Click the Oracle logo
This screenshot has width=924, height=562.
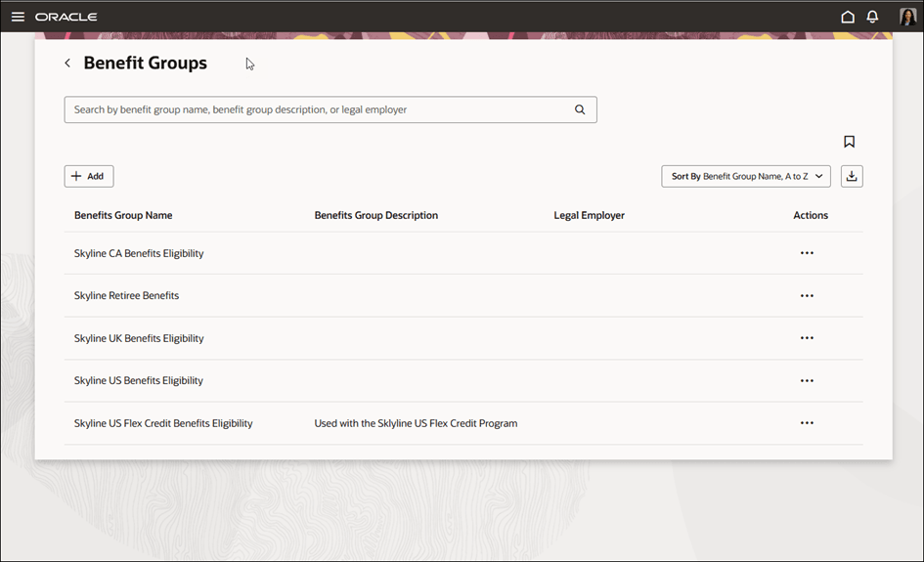(66, 17)
